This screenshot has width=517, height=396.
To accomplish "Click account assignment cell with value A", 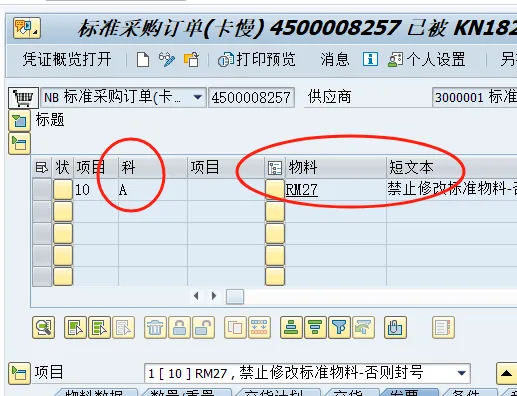I will click(153, 190).
